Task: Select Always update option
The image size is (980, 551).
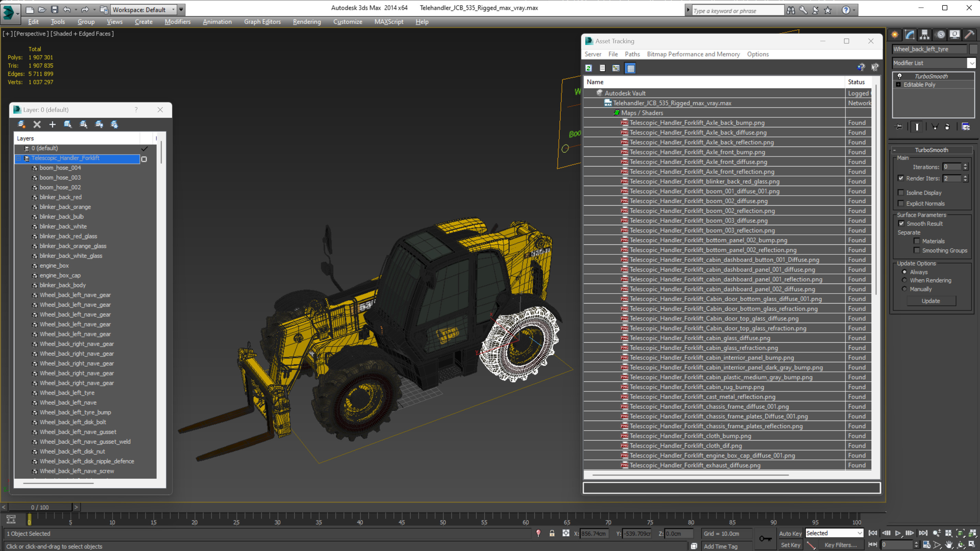Action: click(904, 272)
